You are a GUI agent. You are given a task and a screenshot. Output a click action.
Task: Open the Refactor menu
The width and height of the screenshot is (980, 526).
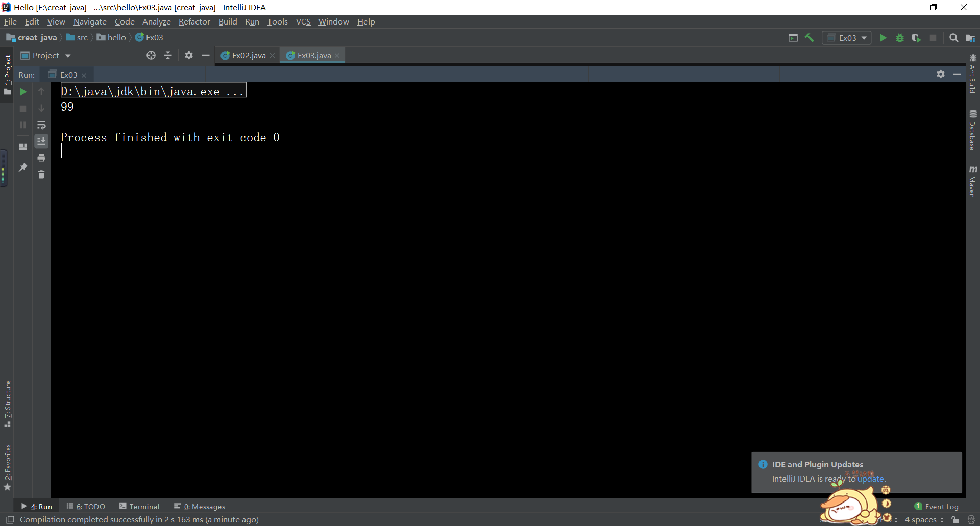pos(194,21)
